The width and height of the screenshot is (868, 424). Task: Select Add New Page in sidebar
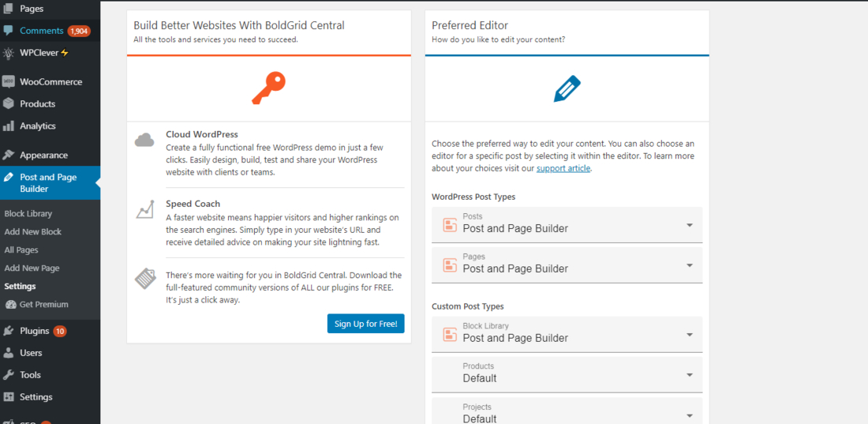(x=32, y=268)
